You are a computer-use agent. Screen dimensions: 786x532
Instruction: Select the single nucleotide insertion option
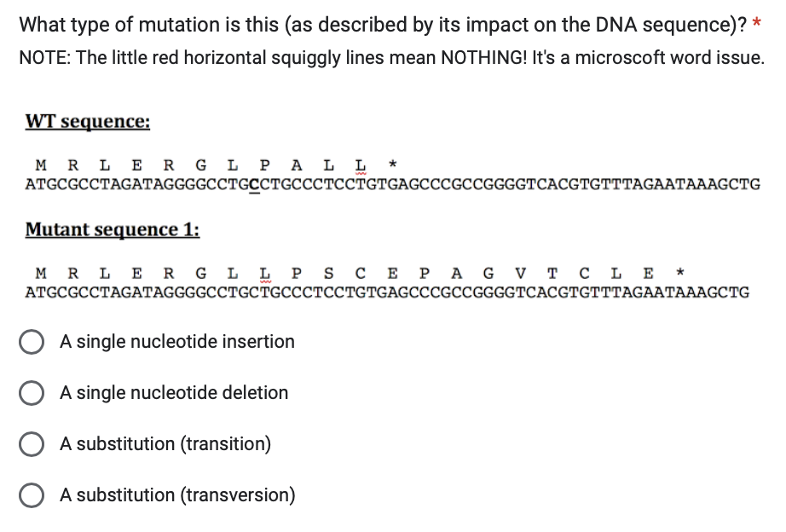click(x=176, y=341)
